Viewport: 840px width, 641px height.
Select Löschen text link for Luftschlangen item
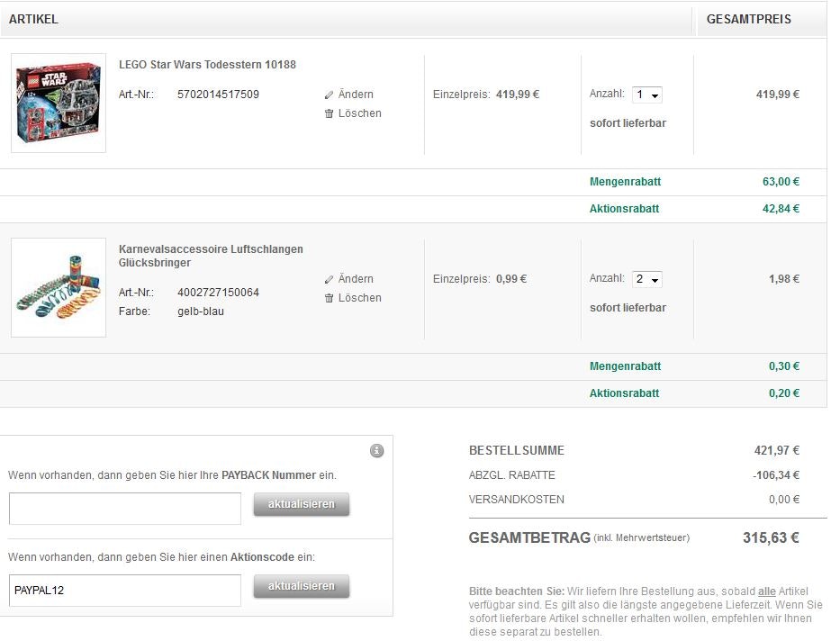click(359, 298)
